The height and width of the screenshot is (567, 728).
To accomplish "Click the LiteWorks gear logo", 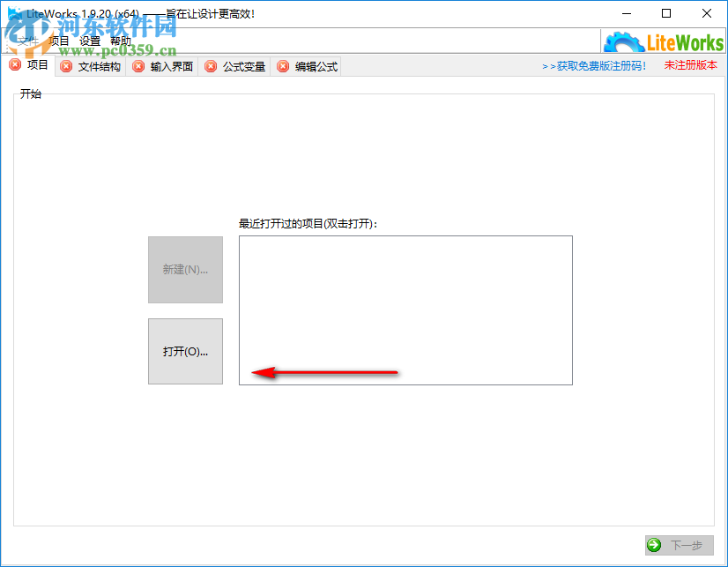I will 626,40.
